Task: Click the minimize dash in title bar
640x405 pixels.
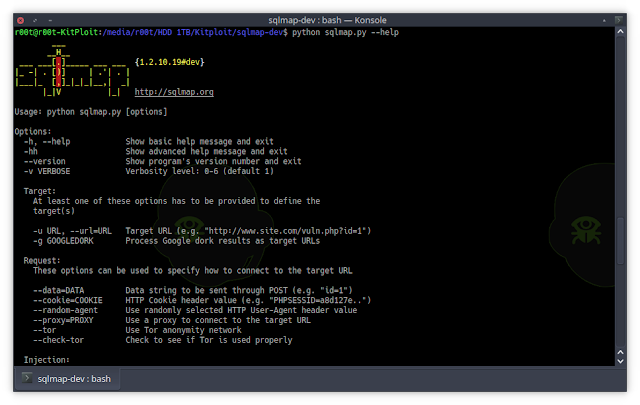Action: (x=50, y=20)
